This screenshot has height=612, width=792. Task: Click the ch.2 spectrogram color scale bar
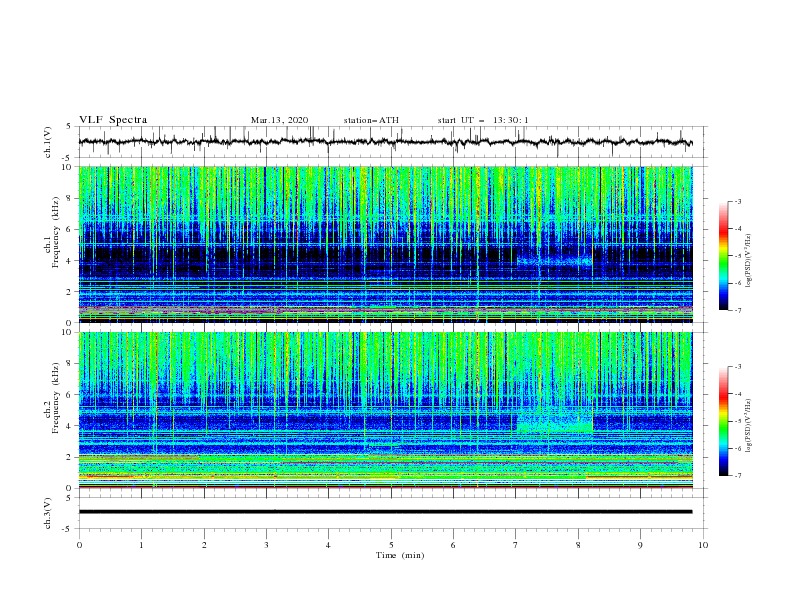(x=723, y=421)
